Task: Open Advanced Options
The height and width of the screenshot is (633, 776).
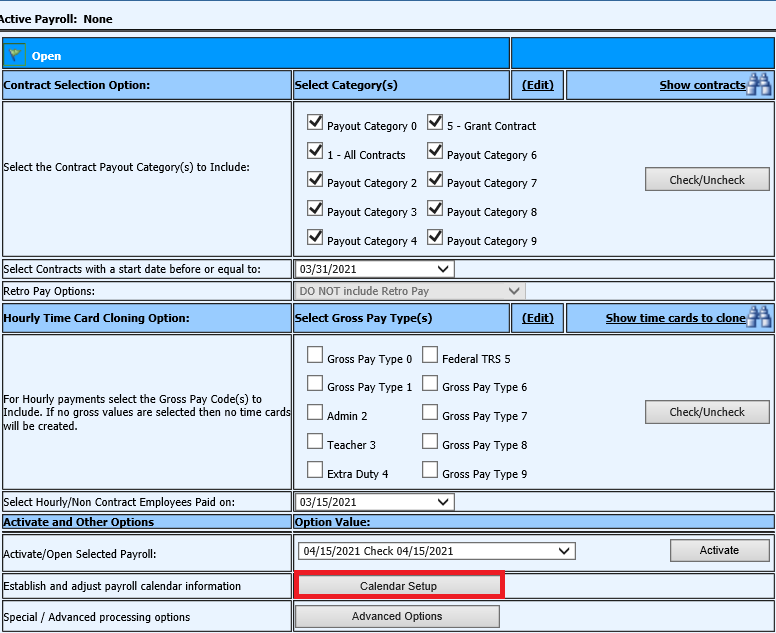Action: (397, 617)
